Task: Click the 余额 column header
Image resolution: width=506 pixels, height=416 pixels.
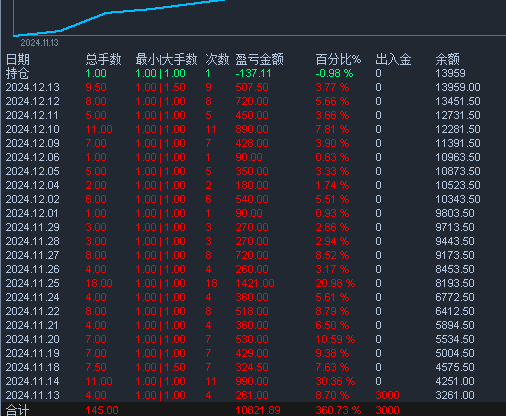Action: click(x=447, y=59)
